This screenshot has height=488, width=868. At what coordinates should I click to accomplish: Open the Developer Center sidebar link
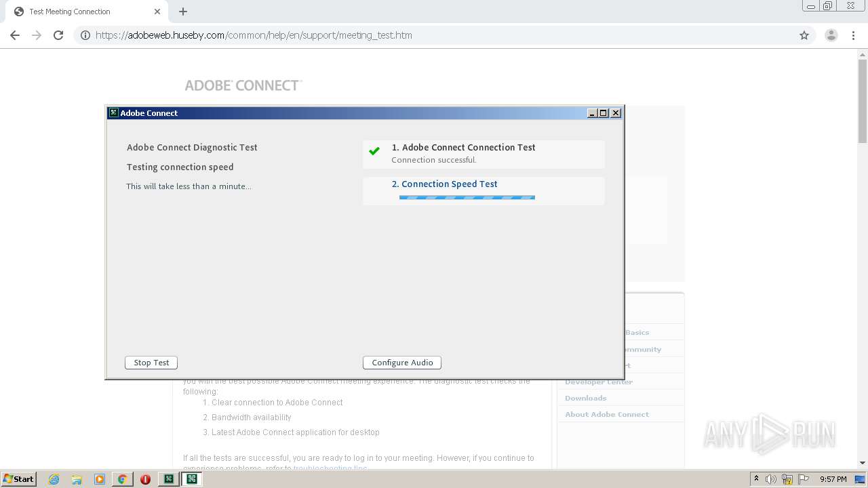[599, 382]
